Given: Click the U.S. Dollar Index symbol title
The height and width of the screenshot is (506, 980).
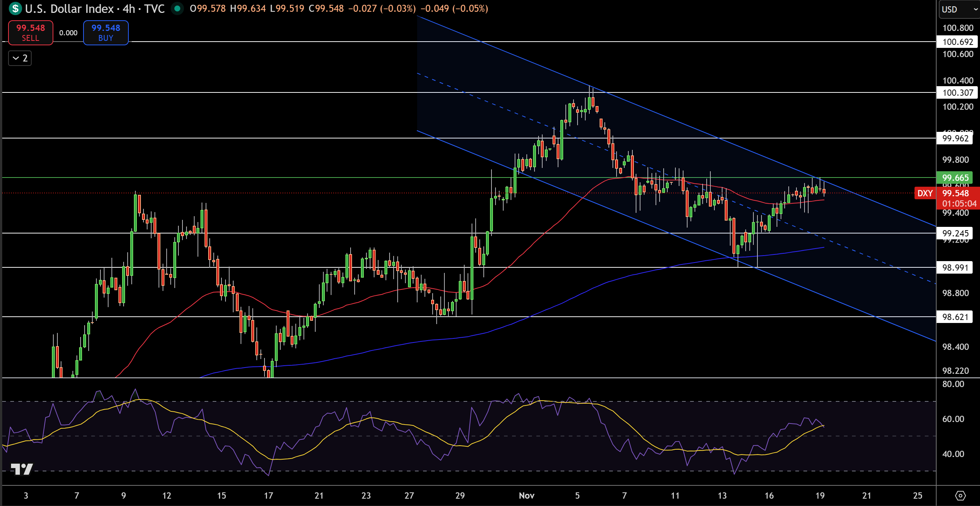Looking at the screenshot, I should pos(68,9).
